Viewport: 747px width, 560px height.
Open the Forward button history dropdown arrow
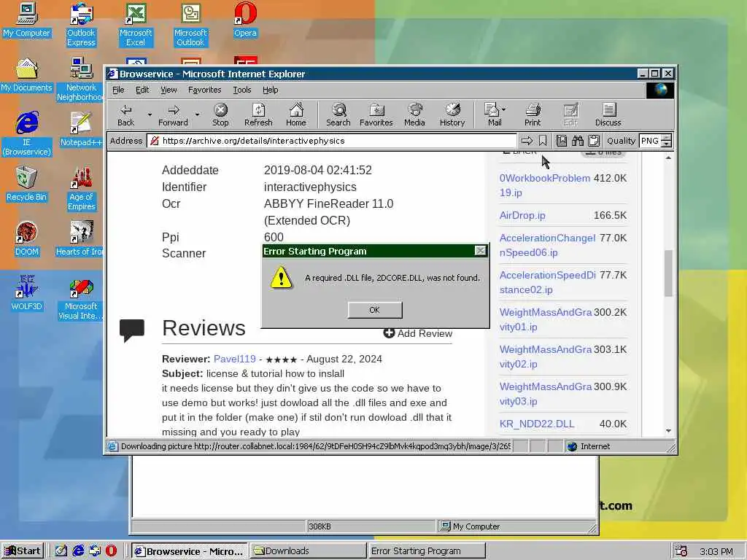click(197, 114)
